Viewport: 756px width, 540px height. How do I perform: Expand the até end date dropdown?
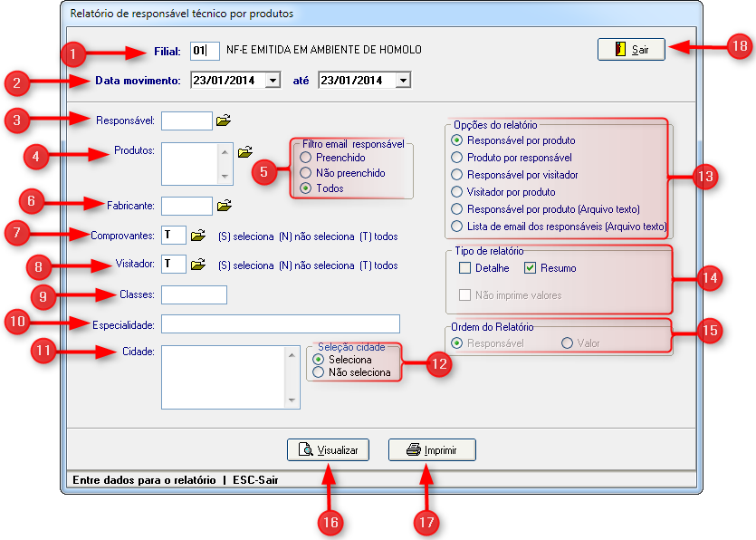click(403, 81)
